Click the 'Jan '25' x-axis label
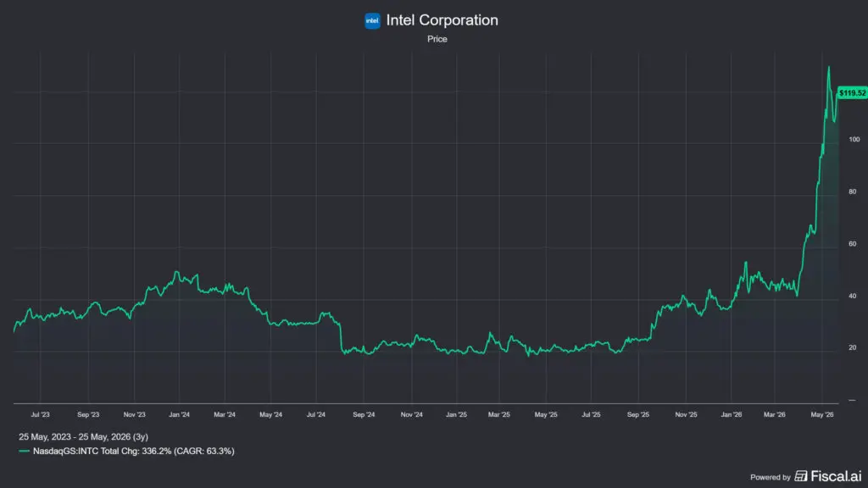Viewport: 868px width, 488px height. (x=456, y=414)
